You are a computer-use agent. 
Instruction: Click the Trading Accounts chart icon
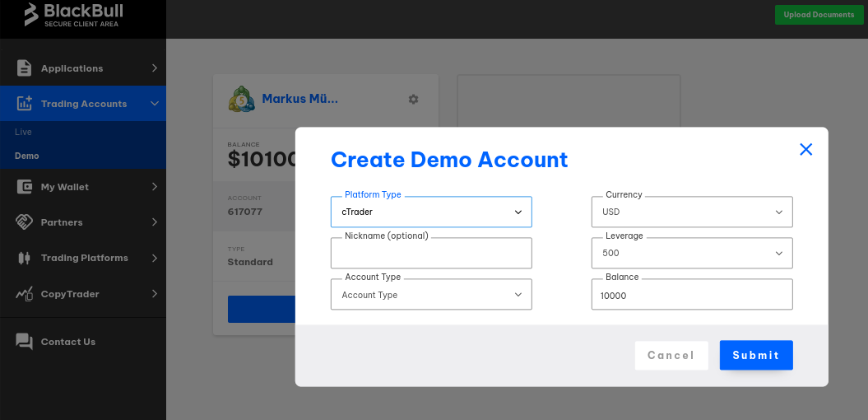click(x=24, y=104)
